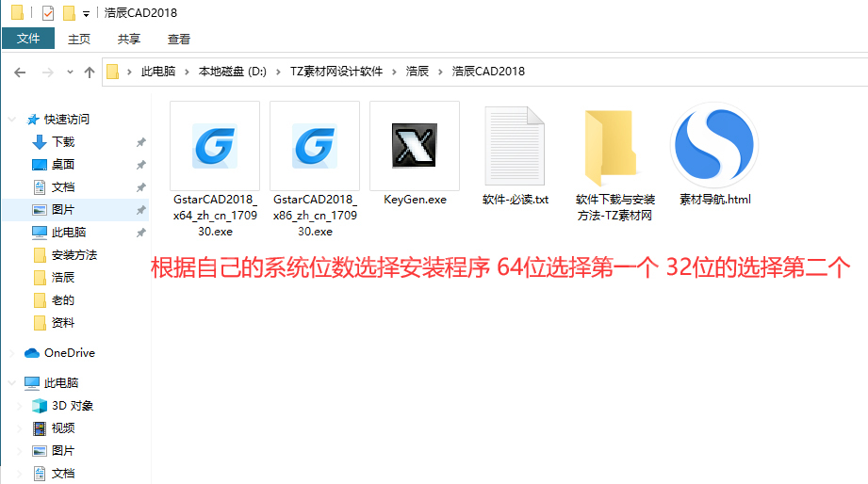Click pin icon next to 下载
The image size is (868, 484).
[141, 143]
